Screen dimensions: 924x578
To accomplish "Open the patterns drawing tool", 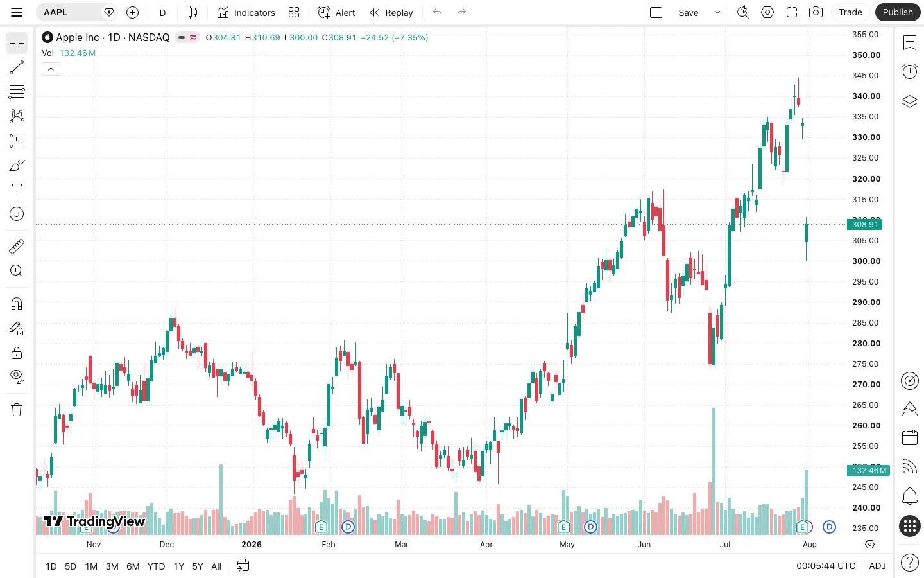I will 17,116.
